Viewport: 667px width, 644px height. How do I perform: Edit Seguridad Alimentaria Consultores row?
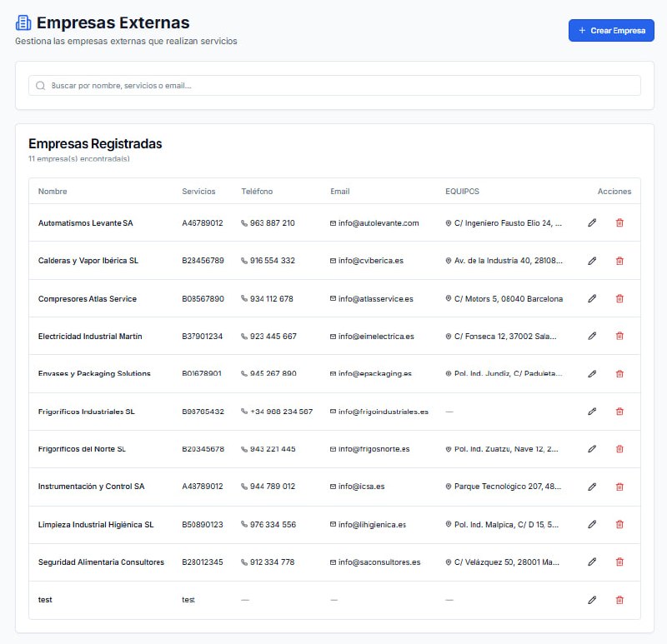pos(592,562)
